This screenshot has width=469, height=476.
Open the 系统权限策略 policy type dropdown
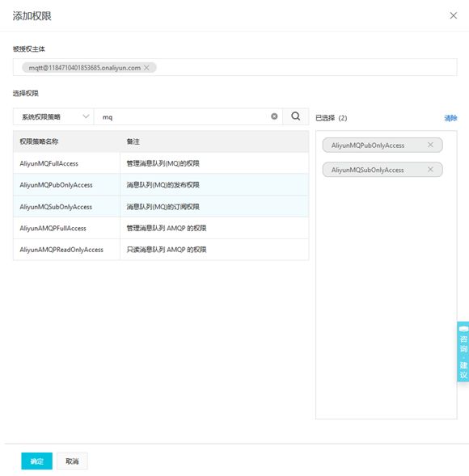[53, 116]
